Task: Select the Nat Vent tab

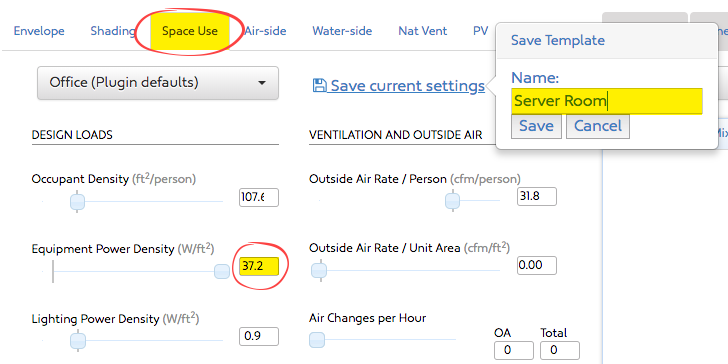Action: tap(422, 31)
